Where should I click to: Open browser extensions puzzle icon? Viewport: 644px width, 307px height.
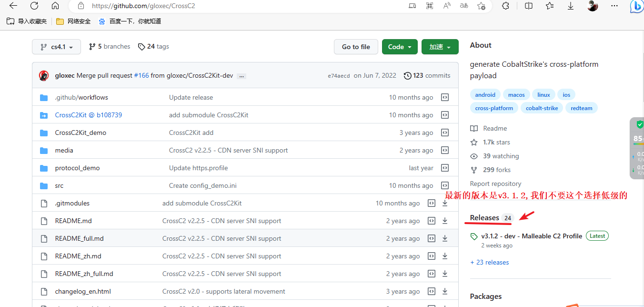coord(506,6)
